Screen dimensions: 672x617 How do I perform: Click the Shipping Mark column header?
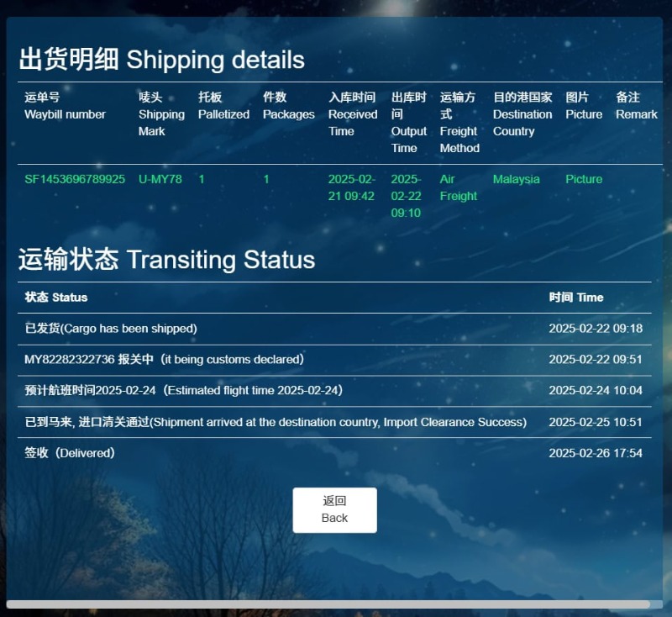tap(161, 114)
